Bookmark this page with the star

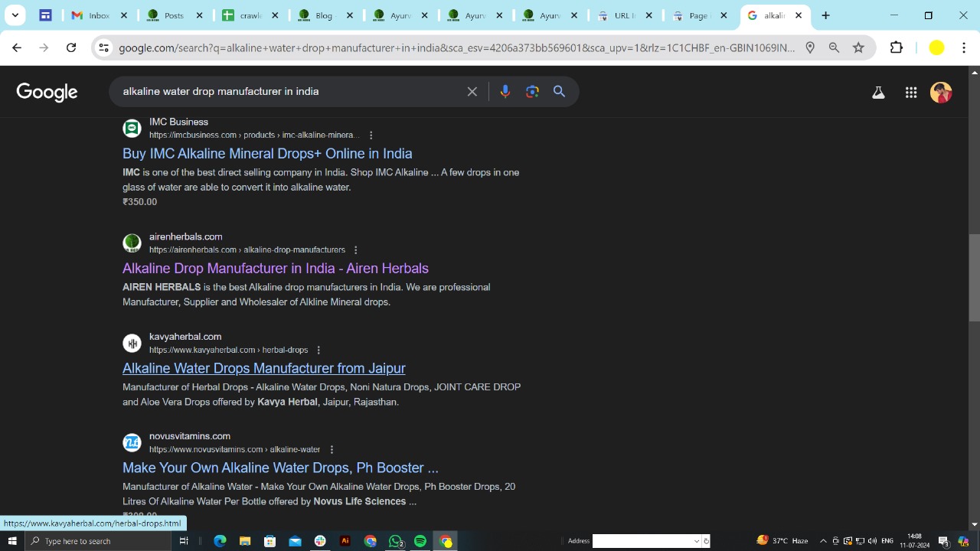858,47
